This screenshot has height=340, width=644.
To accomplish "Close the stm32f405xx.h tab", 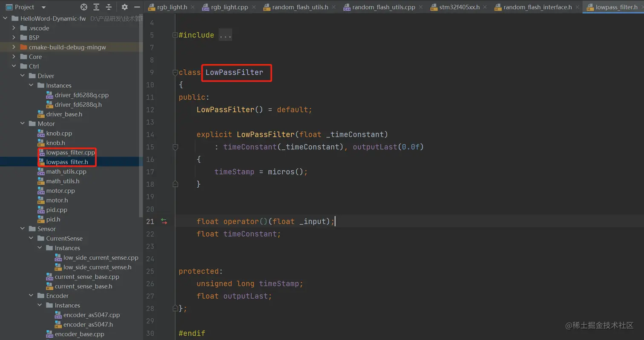I will coord(485,7).
